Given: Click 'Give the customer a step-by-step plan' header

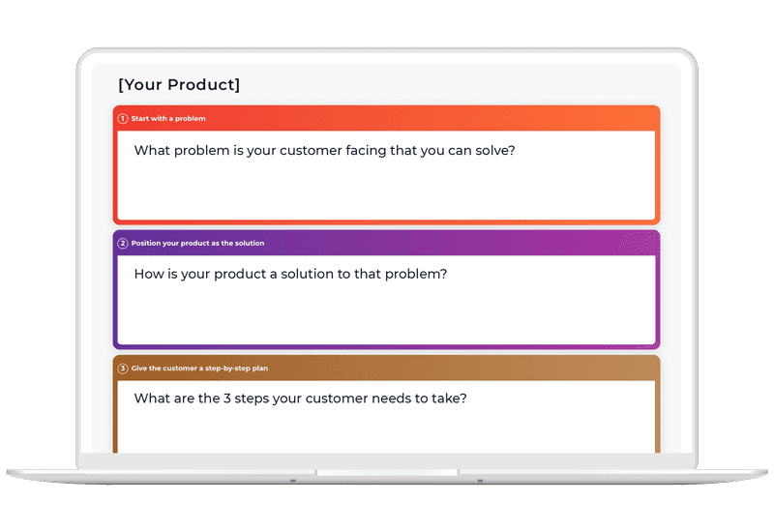Looking at the screenshot, I should coord(199,369).
